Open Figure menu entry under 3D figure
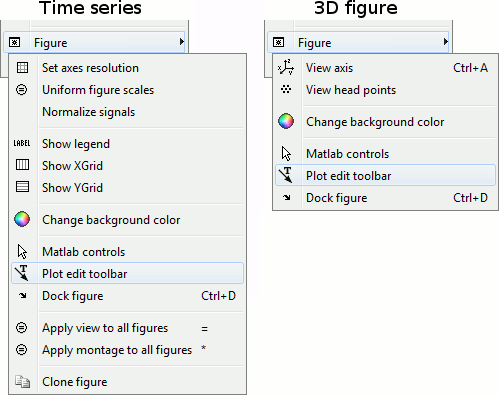 tap(358, 42)
